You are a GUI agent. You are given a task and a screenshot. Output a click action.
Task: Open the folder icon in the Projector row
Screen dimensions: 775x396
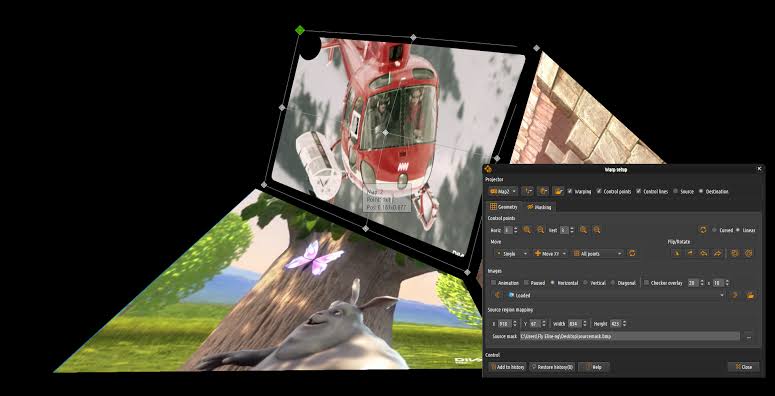click(559, 191)
